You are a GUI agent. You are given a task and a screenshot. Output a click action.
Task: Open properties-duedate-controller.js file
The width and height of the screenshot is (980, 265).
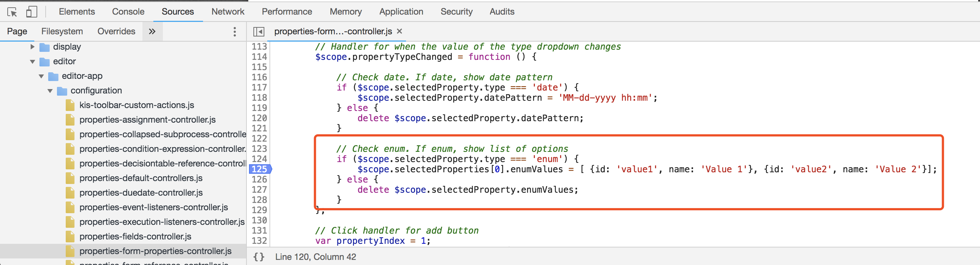[141, 193]
